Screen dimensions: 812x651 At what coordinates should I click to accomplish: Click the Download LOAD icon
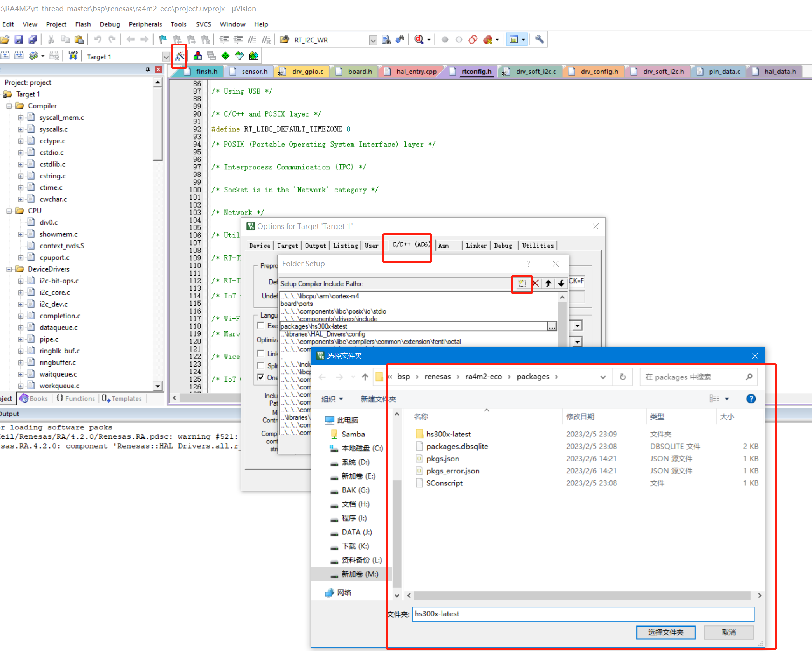pyautogui.click(x=73, y=56)
